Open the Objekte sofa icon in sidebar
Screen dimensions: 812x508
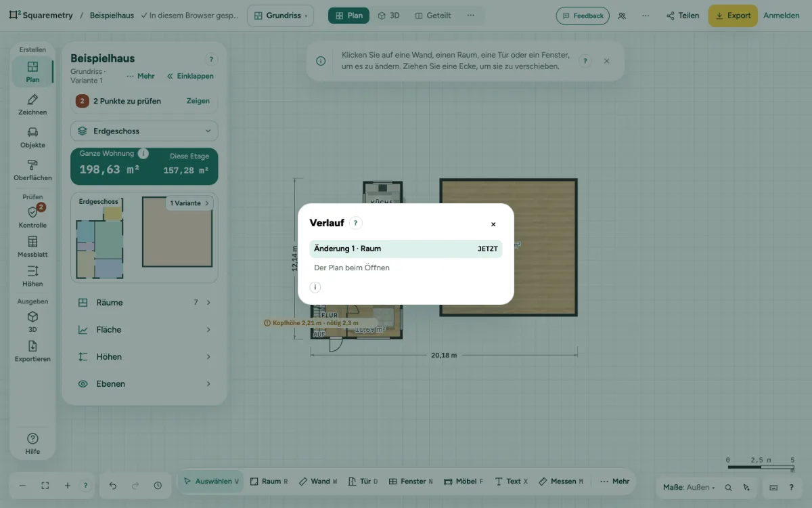32,137
